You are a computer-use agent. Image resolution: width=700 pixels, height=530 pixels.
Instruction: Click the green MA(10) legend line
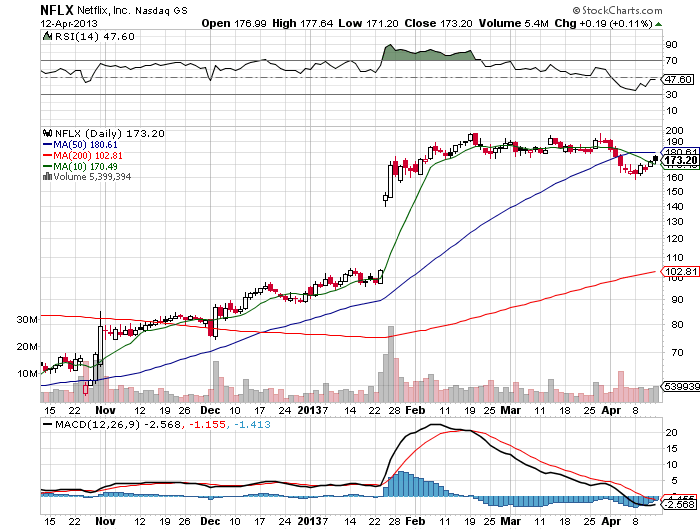click(x=47, y=166)
